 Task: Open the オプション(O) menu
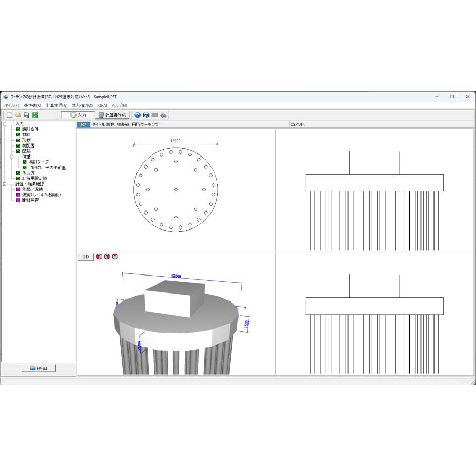coord(83,105)
